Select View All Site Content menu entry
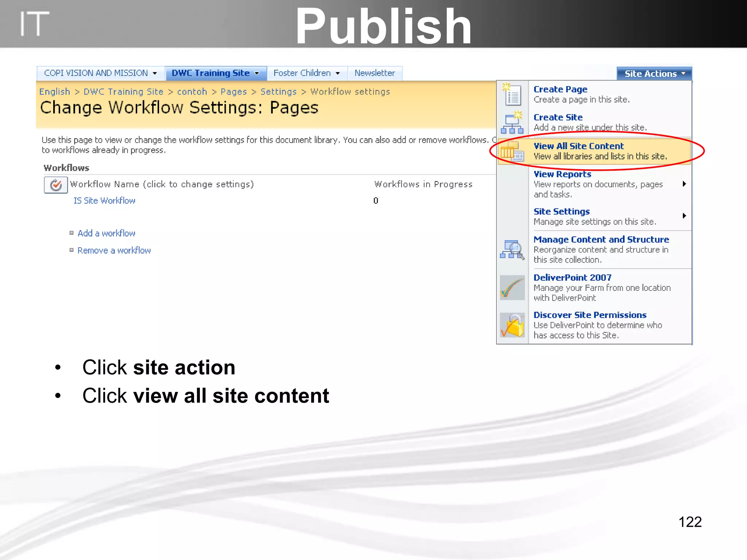The image size is (747, 560). [x=594, y=151]
